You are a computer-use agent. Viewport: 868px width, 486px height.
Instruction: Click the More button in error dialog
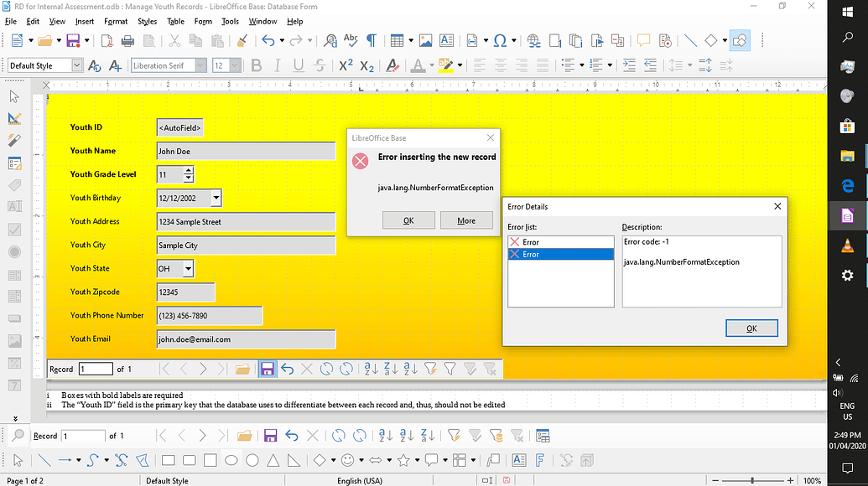pos(466,220)
